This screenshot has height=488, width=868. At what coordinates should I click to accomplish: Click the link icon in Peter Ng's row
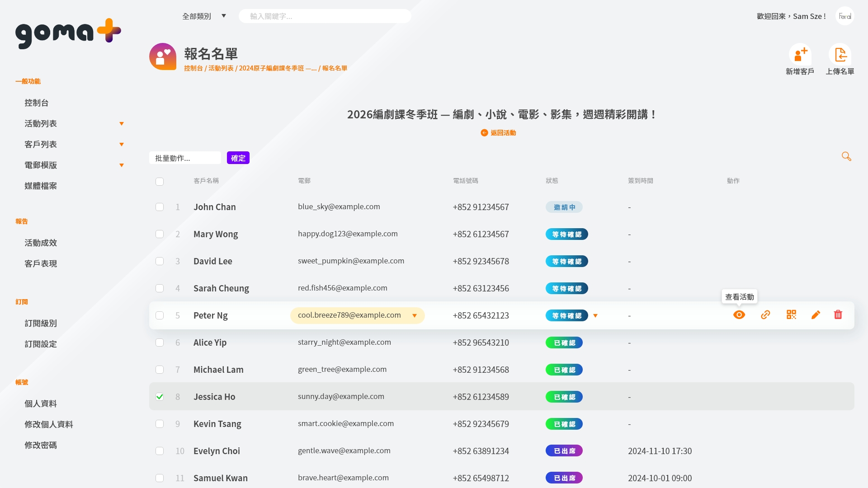pyautogui.click(x=765, y=315)
